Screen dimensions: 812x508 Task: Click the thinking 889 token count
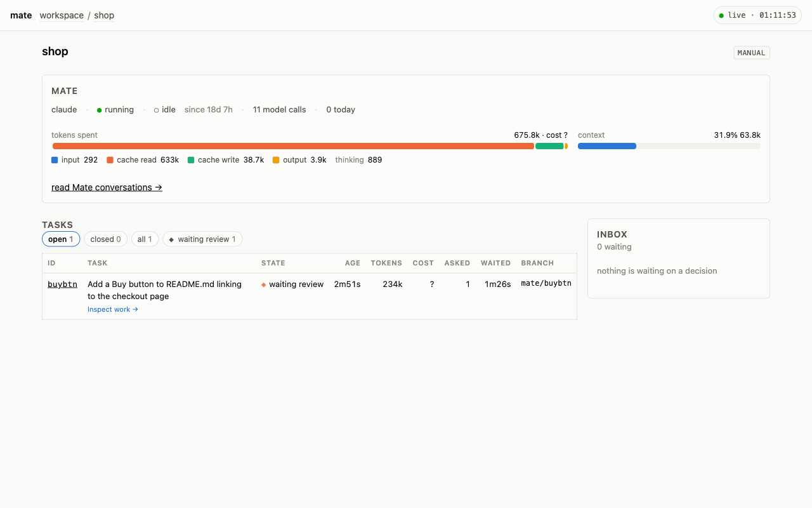[358, 160]
